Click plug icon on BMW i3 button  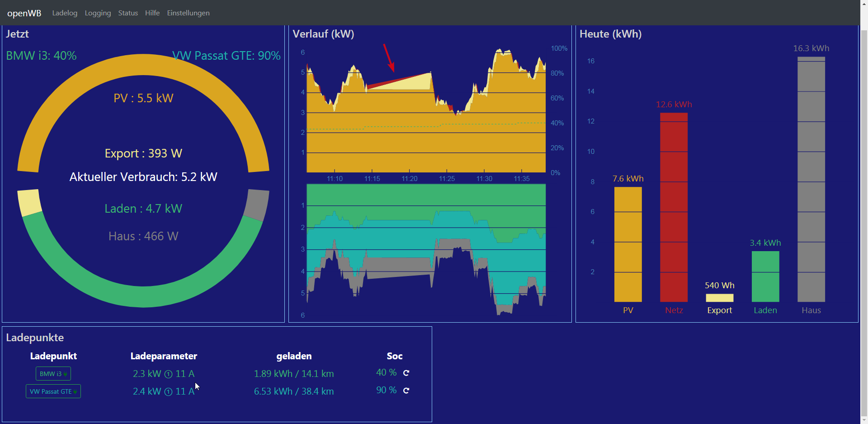click(66, 374)
